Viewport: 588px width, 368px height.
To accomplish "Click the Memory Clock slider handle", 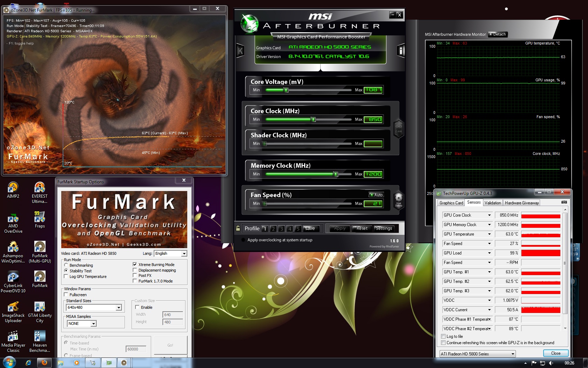I will [336, 174].
